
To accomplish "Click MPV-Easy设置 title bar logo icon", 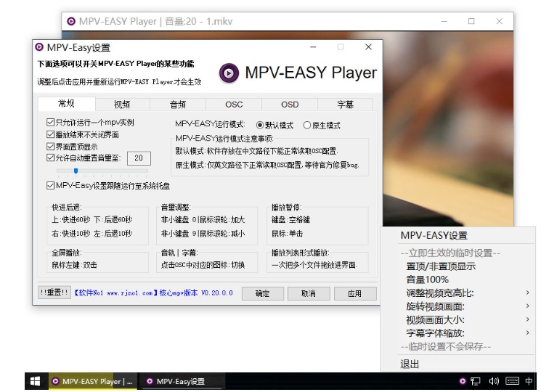I will click(x=39, y=47).
